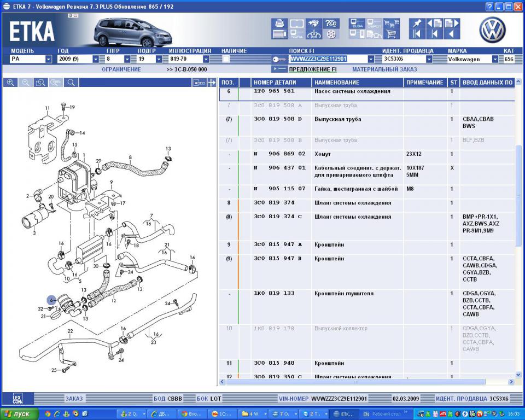Click the Windows Пуск start button
Viewport: 525px width, 420px height.
[20, 414]
